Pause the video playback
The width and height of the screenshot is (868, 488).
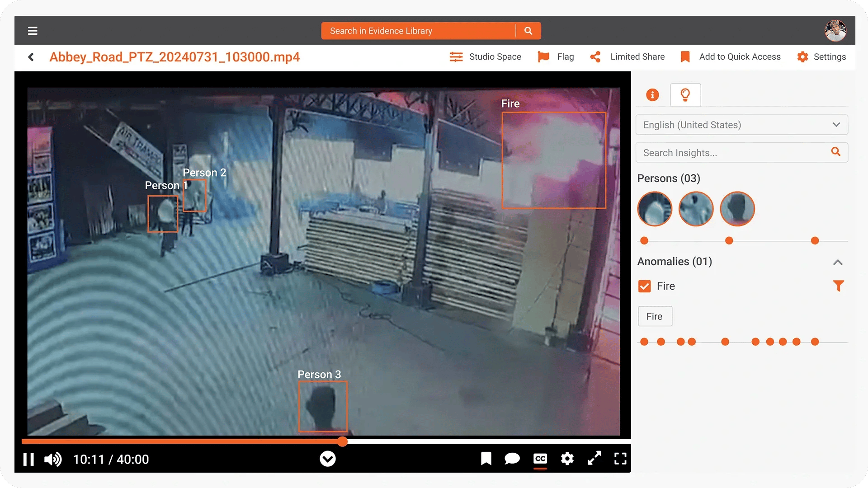pyautogui.click(x=29, y=460)
